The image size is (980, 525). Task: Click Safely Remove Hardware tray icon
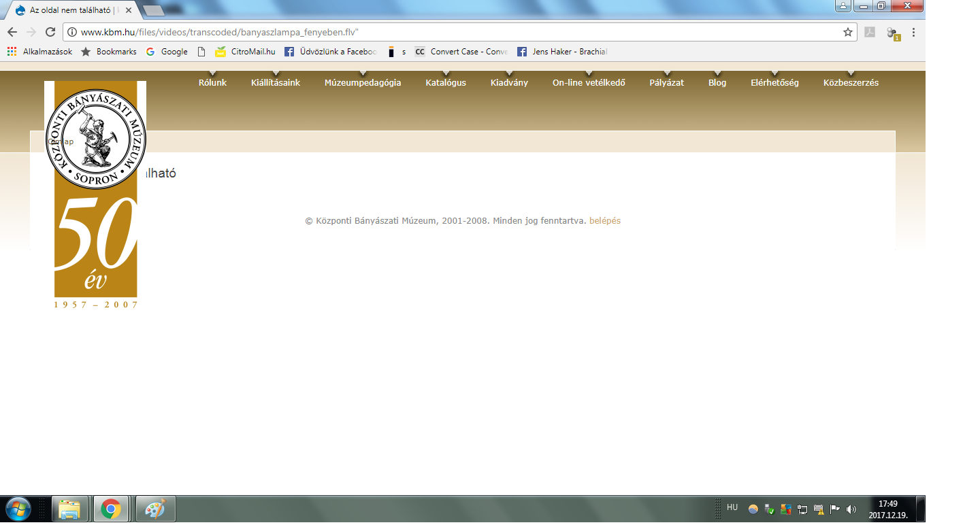[x=770, y=509]
